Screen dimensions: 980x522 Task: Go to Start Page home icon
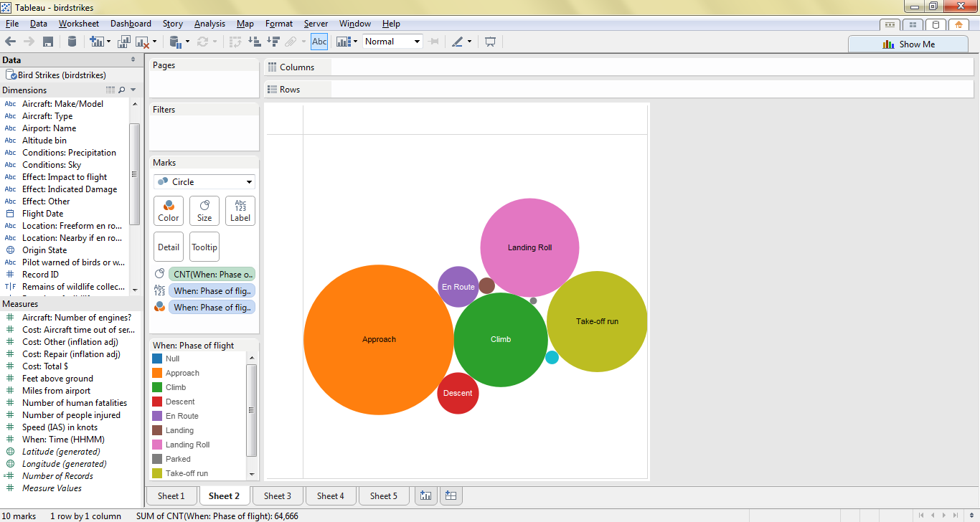coord(958,24)
